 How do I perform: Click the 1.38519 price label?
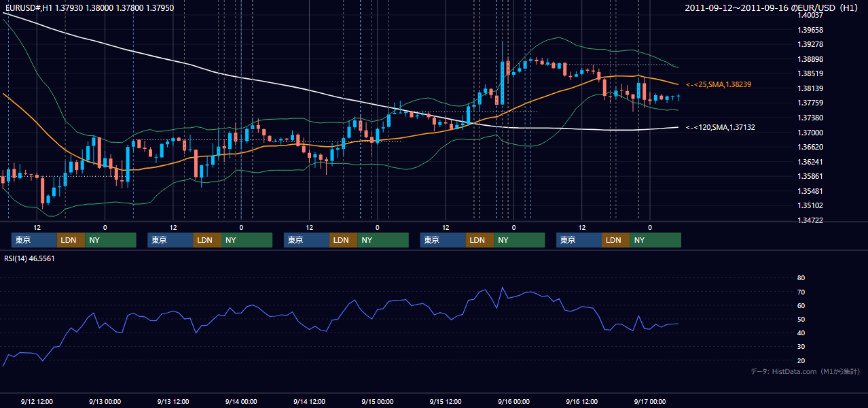[810, 73]
